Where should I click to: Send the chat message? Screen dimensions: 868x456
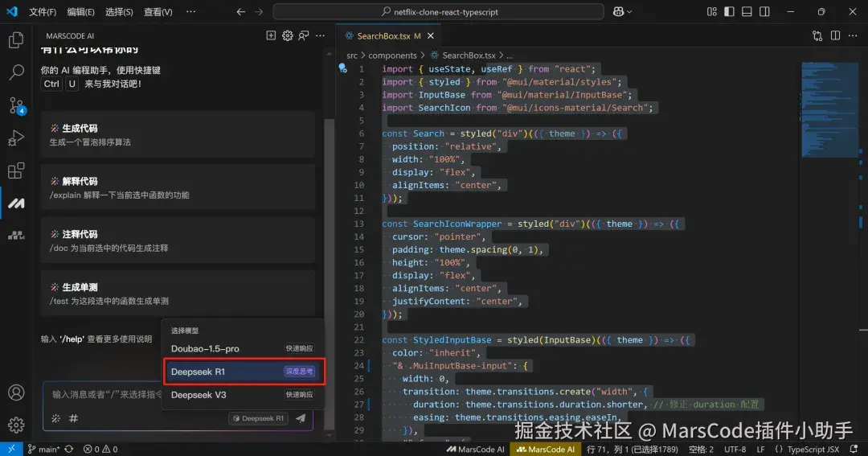click(301, 418)
